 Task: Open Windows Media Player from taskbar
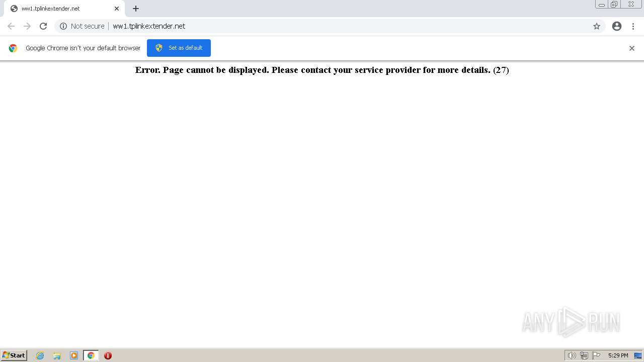(x=74, y=355)
